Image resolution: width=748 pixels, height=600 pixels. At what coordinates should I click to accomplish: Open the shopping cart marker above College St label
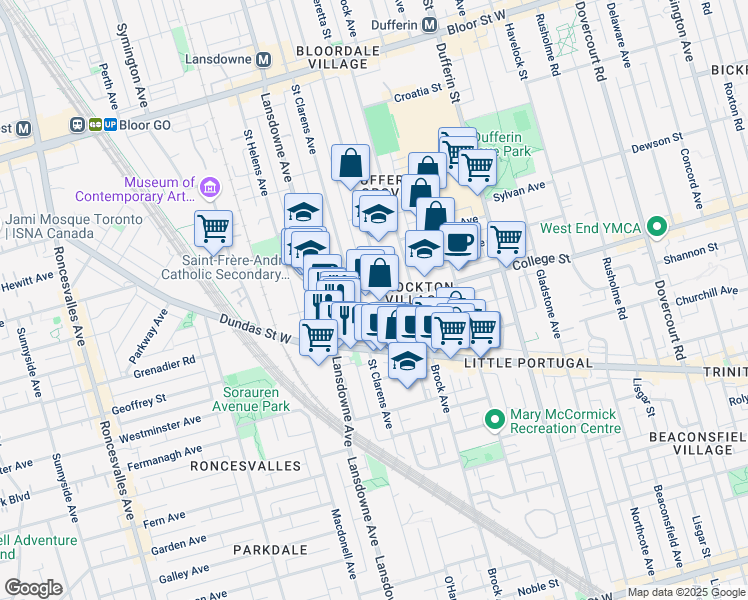[507, 241]
